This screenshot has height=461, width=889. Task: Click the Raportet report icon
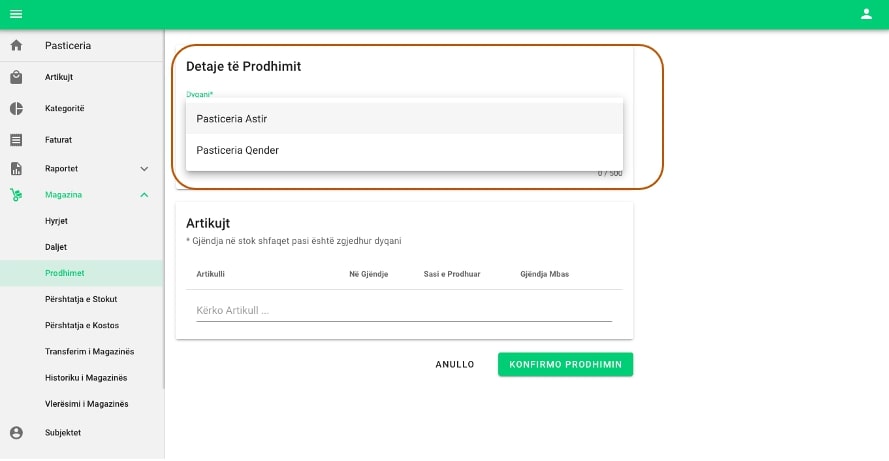coord(16,169)
